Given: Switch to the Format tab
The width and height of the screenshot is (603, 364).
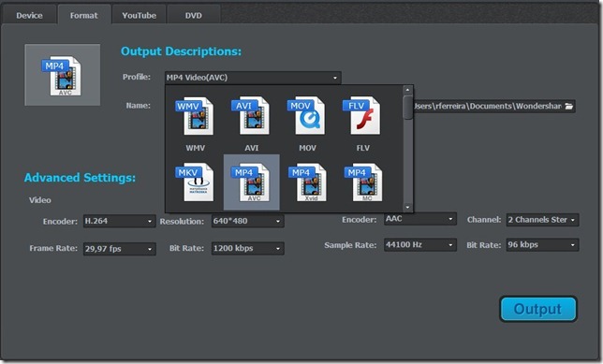Looking at the screenshot, I should click(x=84, y=15).
